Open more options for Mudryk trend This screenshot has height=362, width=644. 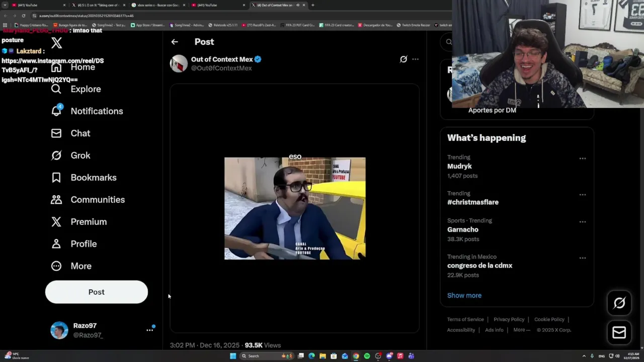pyautogui.click(x=583, y=158)
